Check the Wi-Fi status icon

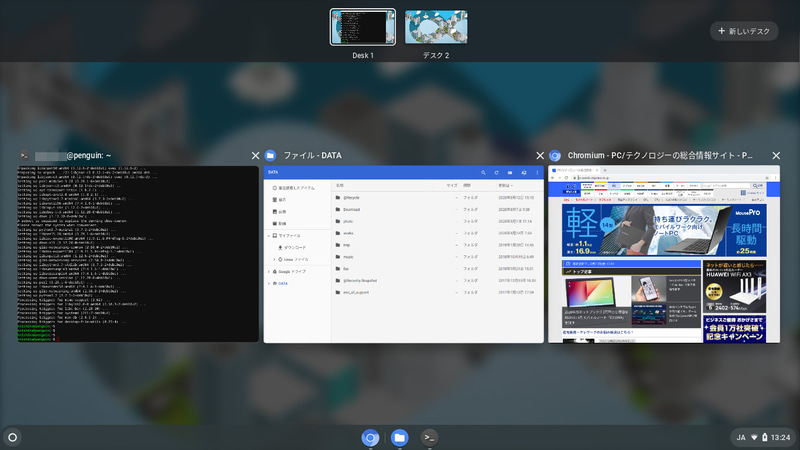(754, 437)
